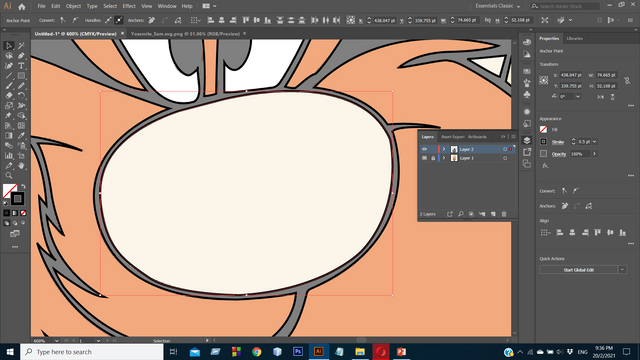Open the File menu
Viewport: 640px width, 360px height.
coord(41,6)
